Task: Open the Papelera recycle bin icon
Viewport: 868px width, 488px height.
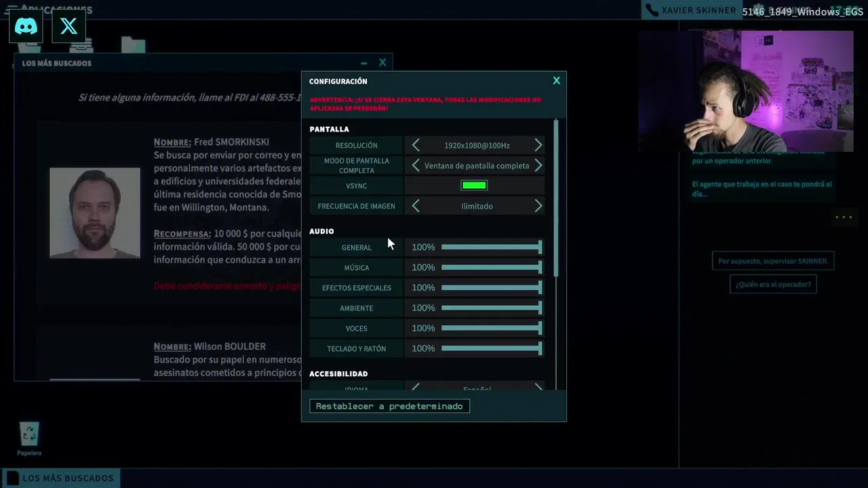Action: pyautogui.click(x=29, y=439)
